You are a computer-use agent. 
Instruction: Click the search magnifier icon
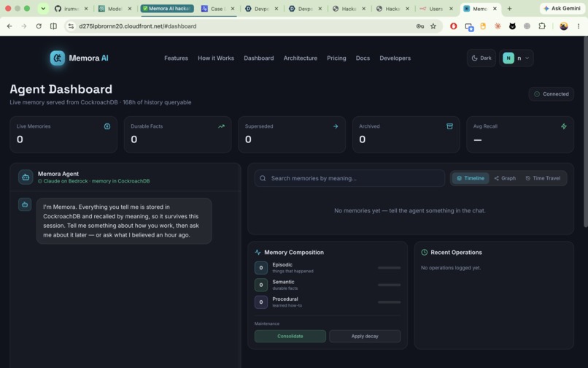pyautogui.click(x=263, y=178)
